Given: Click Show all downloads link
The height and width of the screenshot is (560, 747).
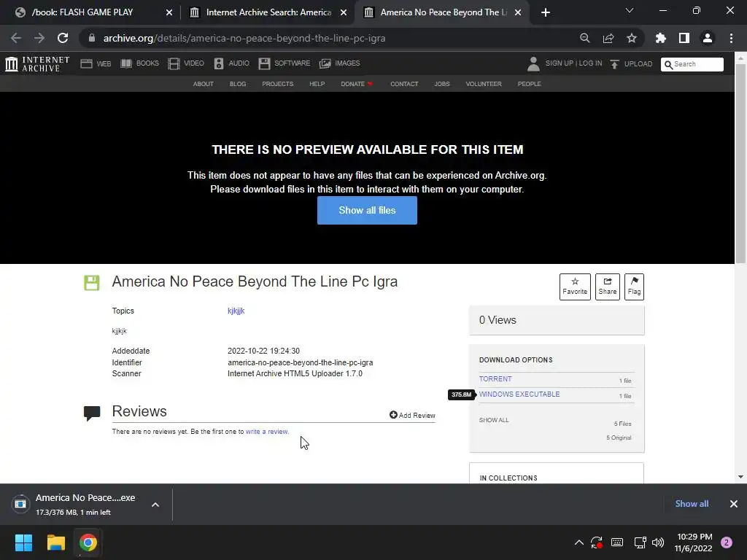Looking at the screenshot, I should point(692,504).
